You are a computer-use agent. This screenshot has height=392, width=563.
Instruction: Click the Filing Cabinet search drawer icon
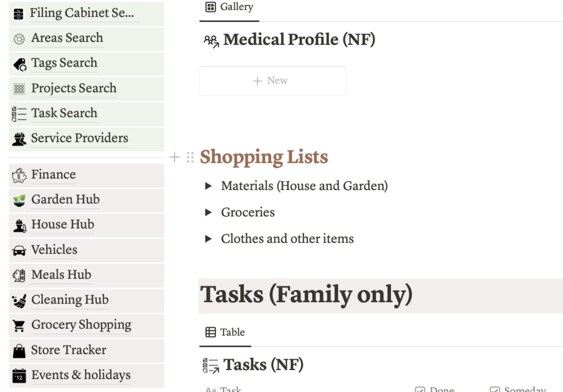tap(19, 13)
